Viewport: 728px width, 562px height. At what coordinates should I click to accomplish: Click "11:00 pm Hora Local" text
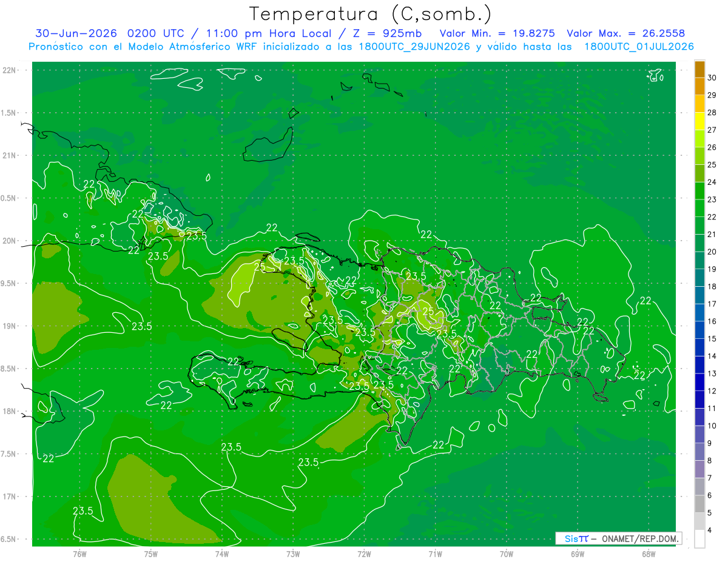point(269,33)
